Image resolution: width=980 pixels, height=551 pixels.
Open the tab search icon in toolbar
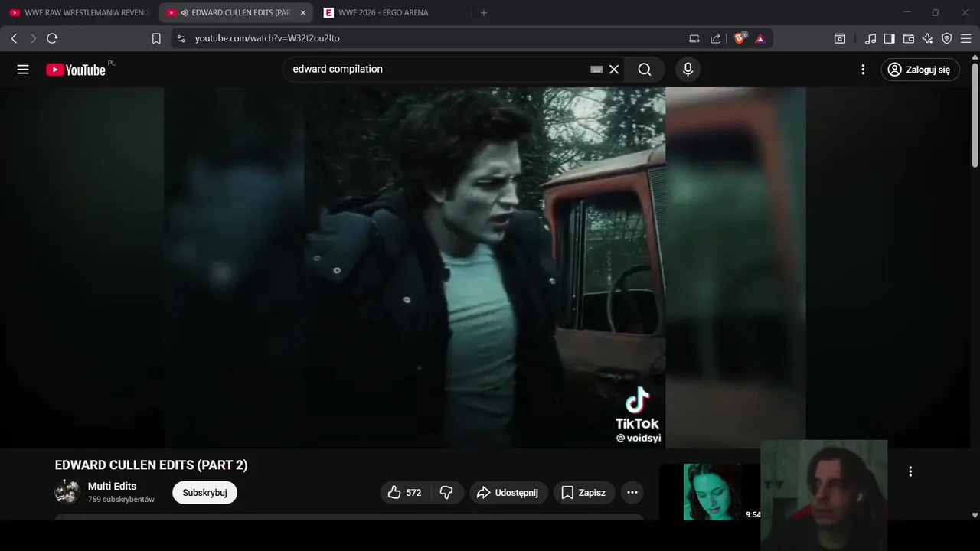[x=840, y=38]
